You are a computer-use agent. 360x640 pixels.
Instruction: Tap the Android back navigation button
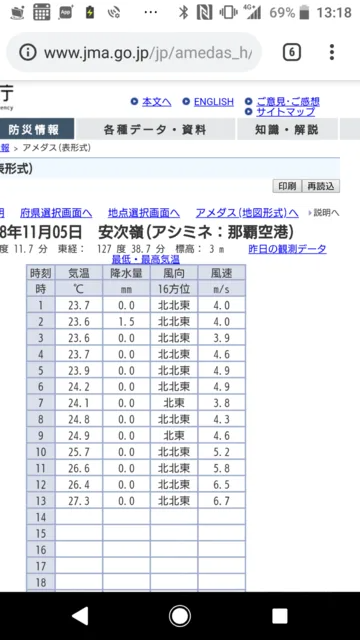[80, 616]
